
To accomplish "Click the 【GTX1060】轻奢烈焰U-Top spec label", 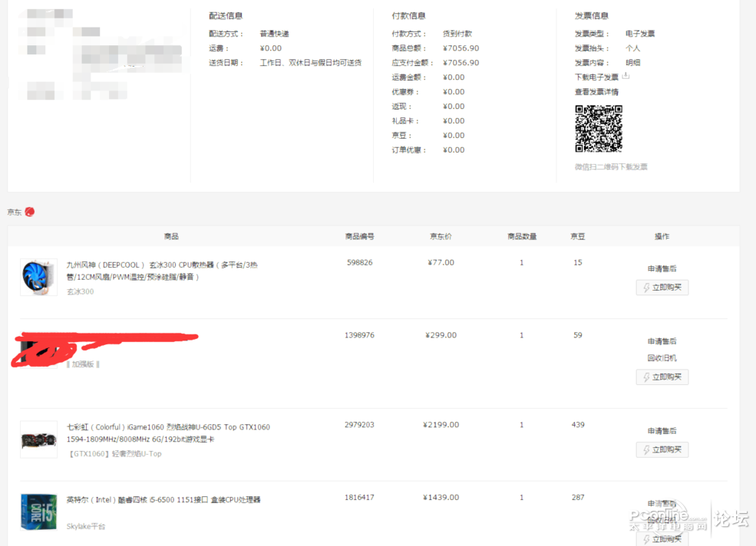I will pyautogui.click(x=115, y=454).
